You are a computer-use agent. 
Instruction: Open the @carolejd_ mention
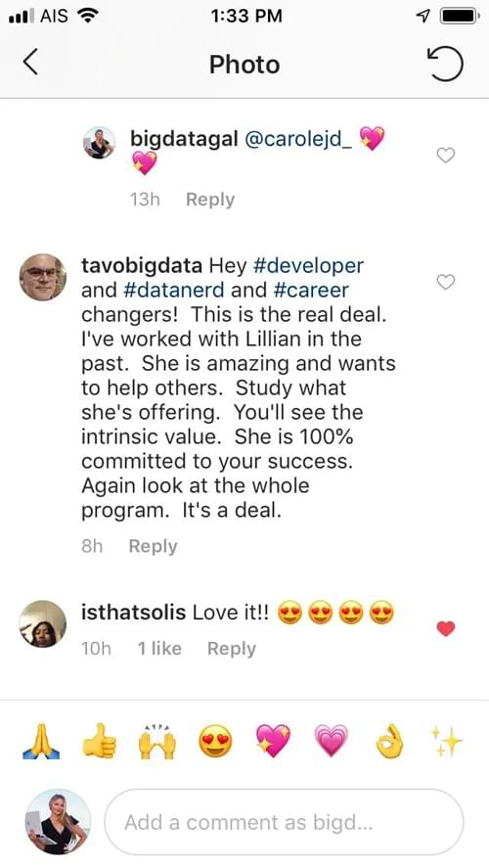[x=297, y=139]
